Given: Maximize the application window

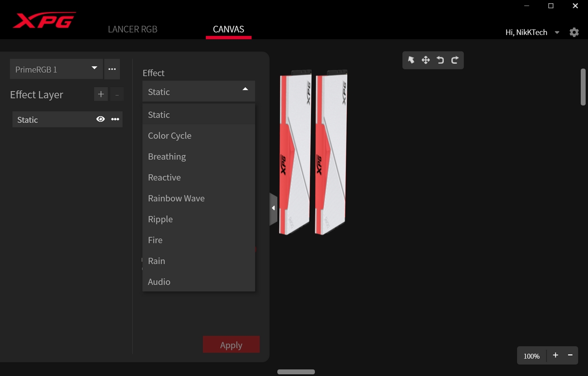Looking at the screenshot, I should [x=551, y=6].
